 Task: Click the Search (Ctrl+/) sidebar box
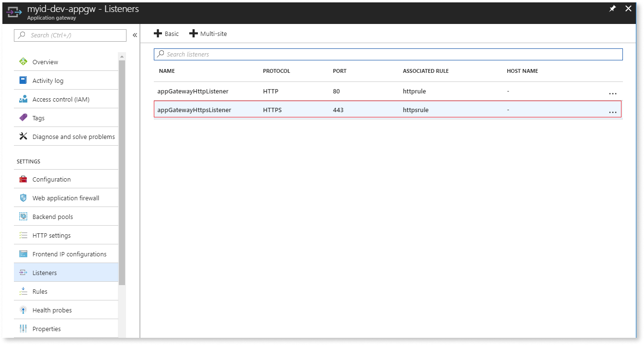click(x=69, y=35)
